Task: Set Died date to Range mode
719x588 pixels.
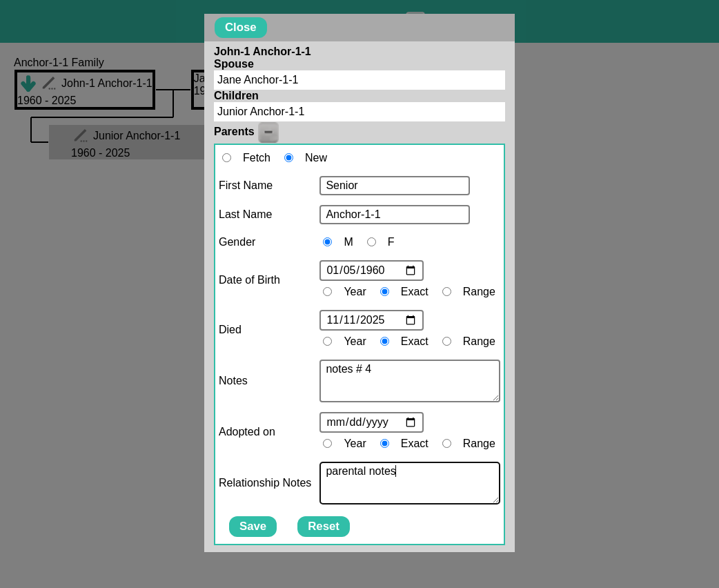Action: pos(446,342)
